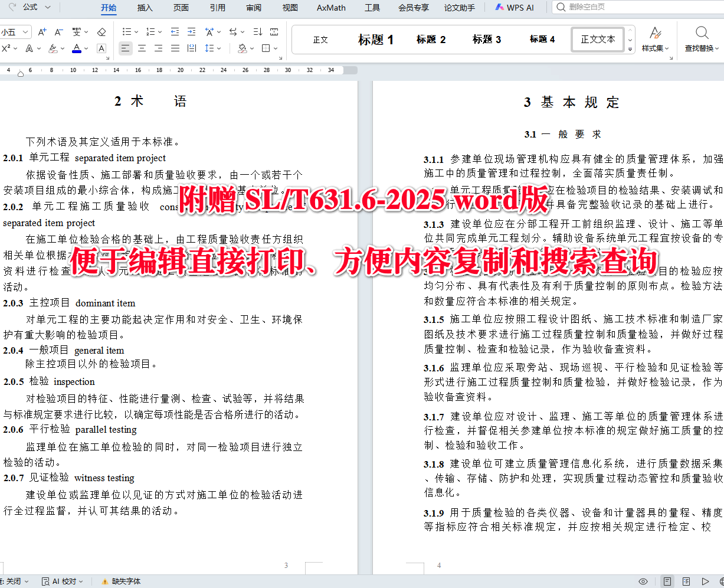Open the font size 小五 combo box

coord(15,32)
